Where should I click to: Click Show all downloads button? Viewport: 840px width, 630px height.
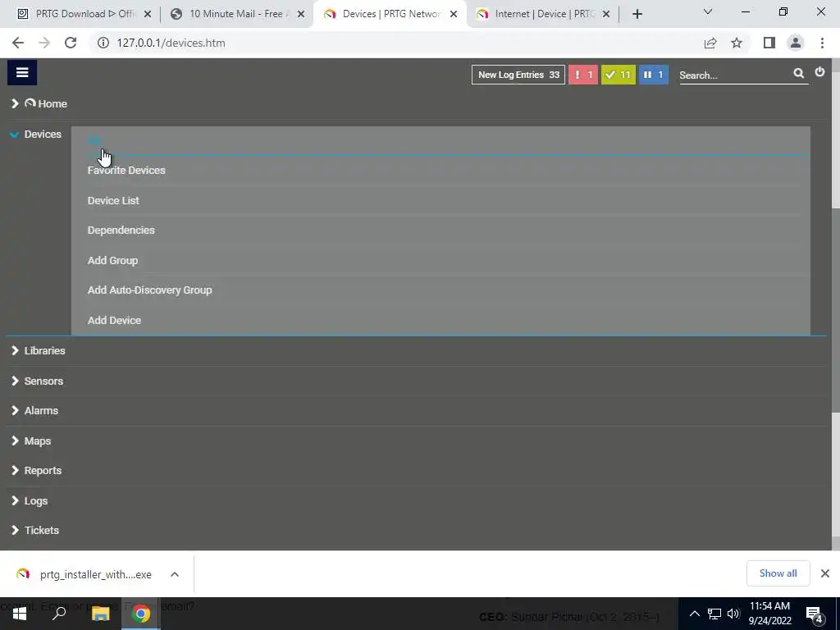pos(778,573)
